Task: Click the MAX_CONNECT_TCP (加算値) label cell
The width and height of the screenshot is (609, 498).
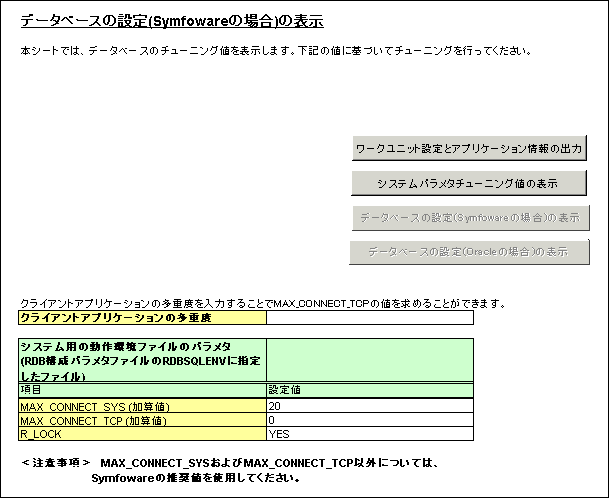Action: 142,420
